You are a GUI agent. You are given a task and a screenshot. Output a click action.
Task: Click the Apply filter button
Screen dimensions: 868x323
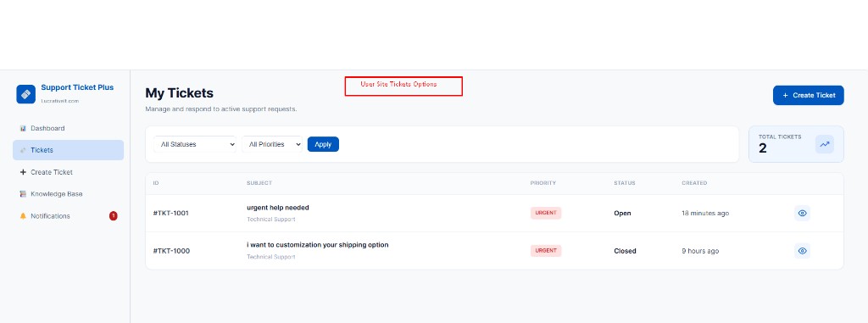click(x=323, y=144)
